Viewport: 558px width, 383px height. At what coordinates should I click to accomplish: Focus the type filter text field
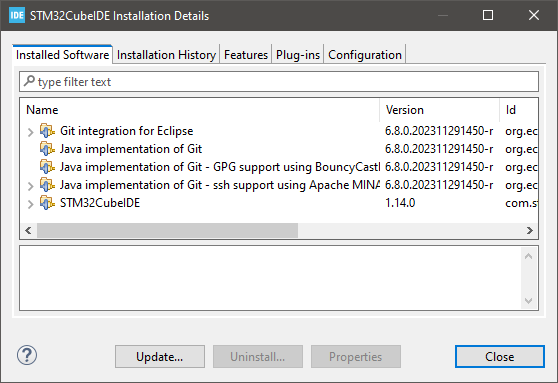(x=279, y=82)
